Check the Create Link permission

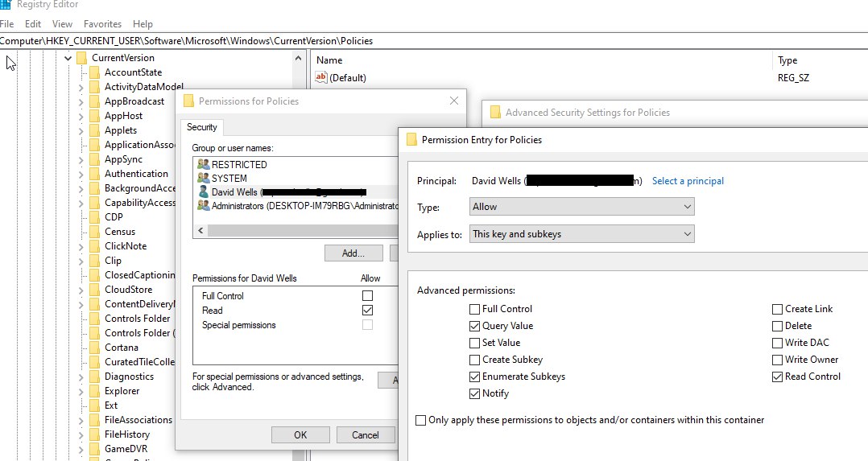pos(777,309)
